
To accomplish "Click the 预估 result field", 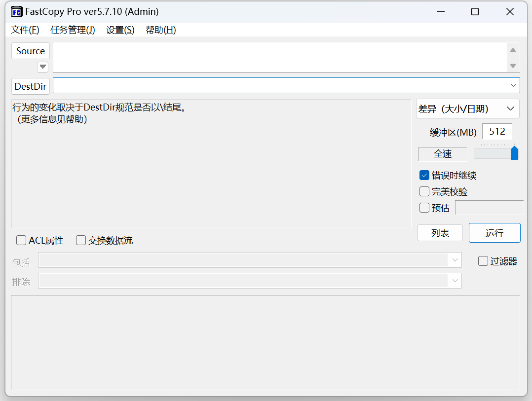I will (x=489, y=208).
